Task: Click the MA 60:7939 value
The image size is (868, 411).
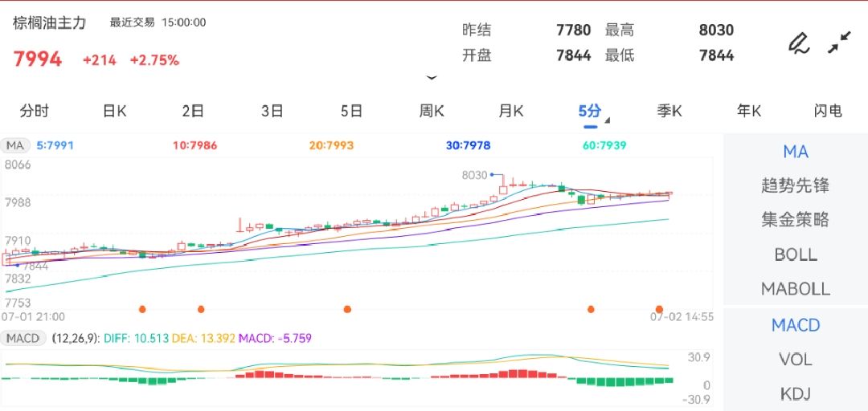Action: point(604,146)
